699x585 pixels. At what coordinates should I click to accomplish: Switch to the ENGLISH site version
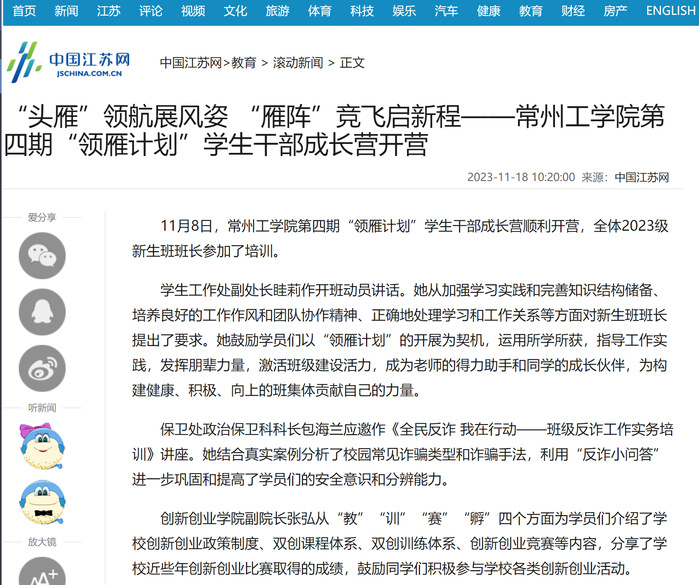[x=670, y=11]
